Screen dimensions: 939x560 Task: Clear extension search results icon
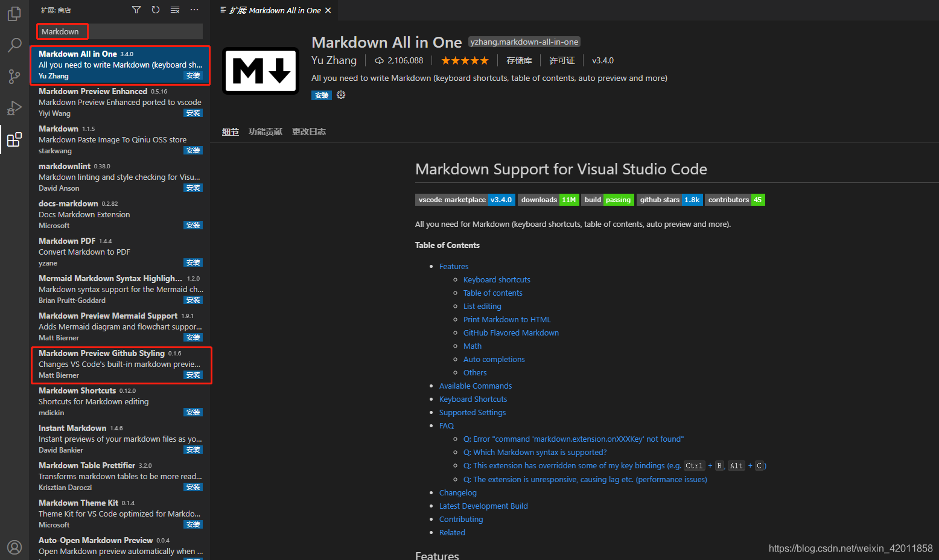point(175,10)
